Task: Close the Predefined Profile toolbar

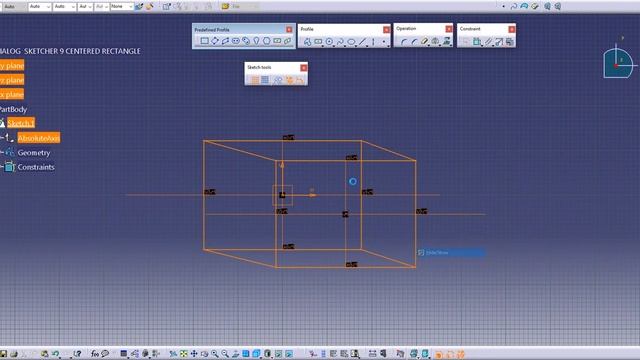Action: point(289,29)
